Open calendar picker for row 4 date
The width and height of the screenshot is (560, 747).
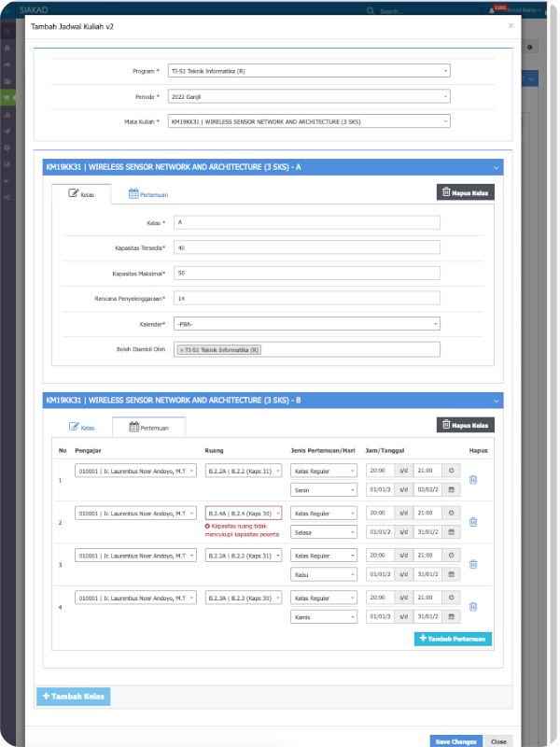(452, 617)
